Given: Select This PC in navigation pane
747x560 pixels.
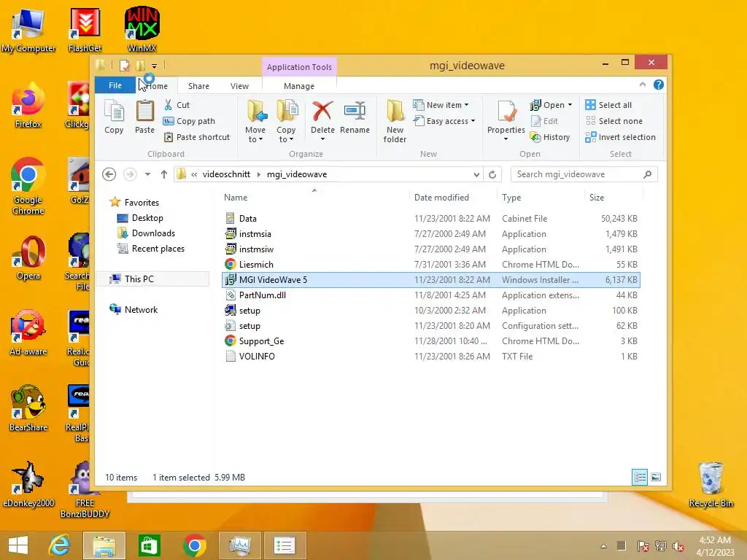Looking at the screenshot, I should point(153,279).
